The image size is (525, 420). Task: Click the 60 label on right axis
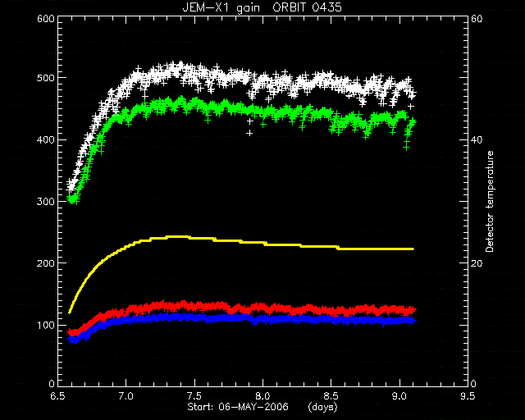point(477,19)
